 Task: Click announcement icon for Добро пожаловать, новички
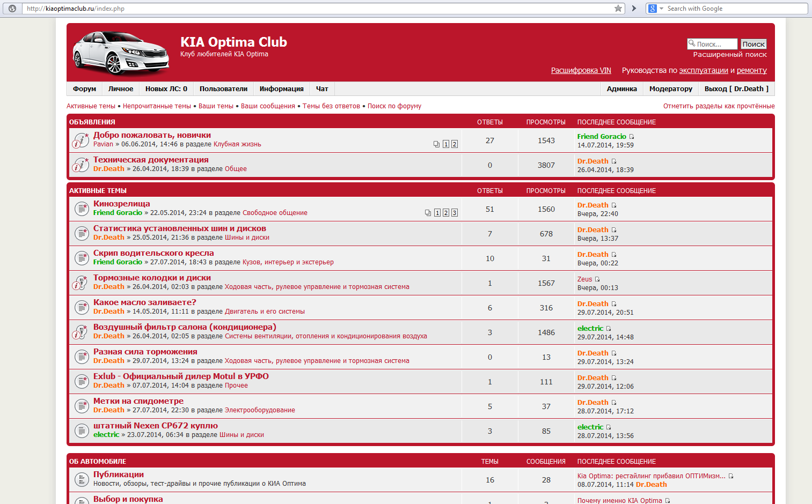[x=81, y=140]
